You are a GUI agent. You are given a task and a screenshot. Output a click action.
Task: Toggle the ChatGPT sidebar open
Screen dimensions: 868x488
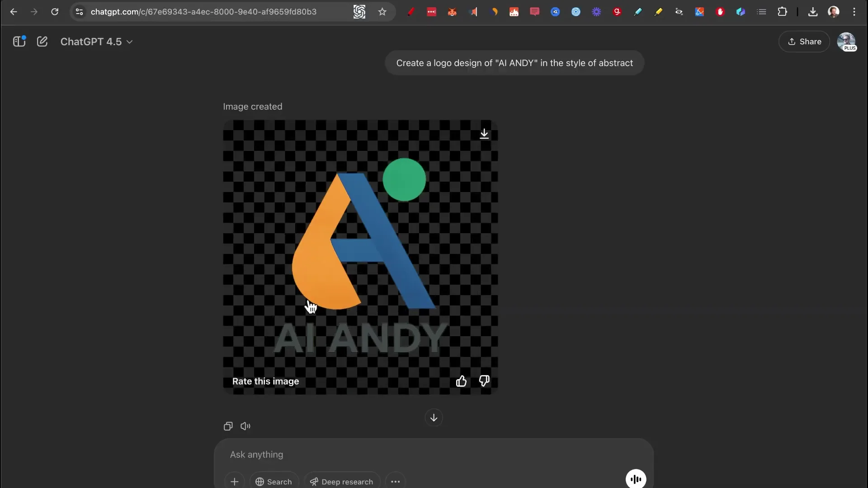pos(19,42)
